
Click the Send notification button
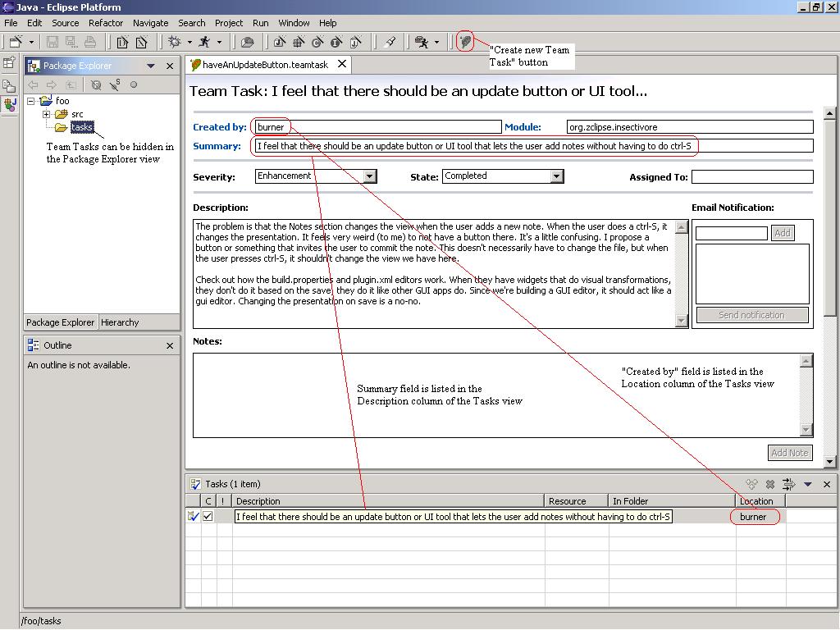coord(752,315)
